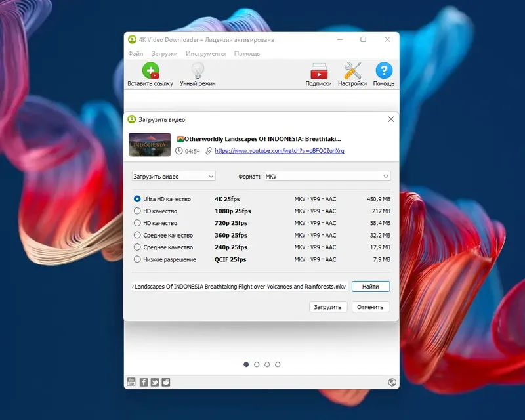This screenshot has width=525, height=420.
Task: Open the Facebook share icon
Action: click(x=144, y=381)
